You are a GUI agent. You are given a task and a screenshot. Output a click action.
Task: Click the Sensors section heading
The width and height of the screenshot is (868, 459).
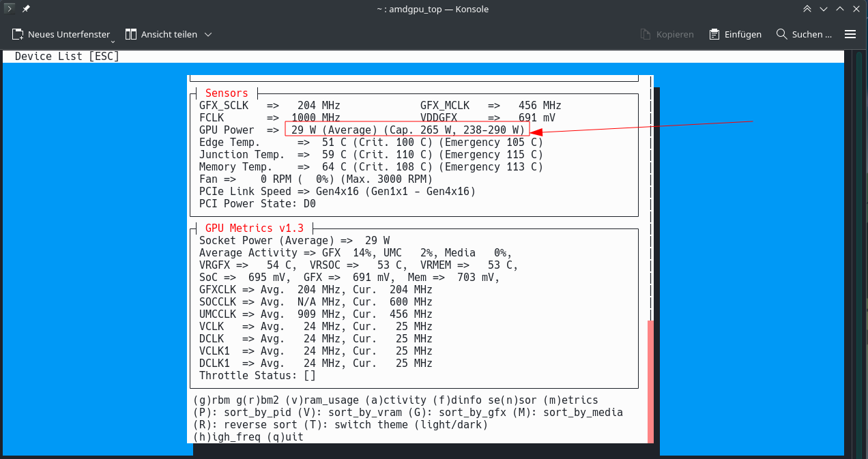coord(227,93)
